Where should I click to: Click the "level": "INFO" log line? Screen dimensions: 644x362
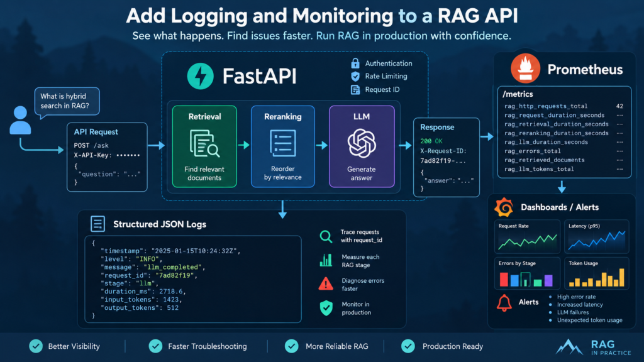tap(131, 259)
